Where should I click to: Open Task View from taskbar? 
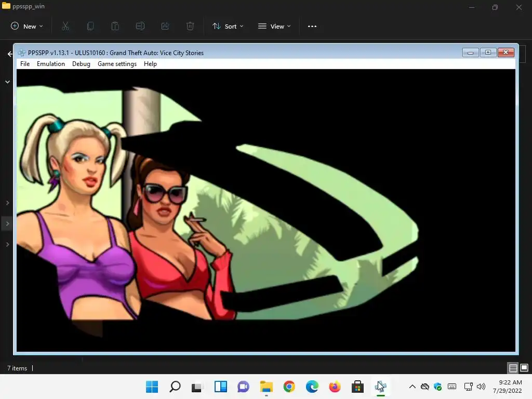[197, 387]
